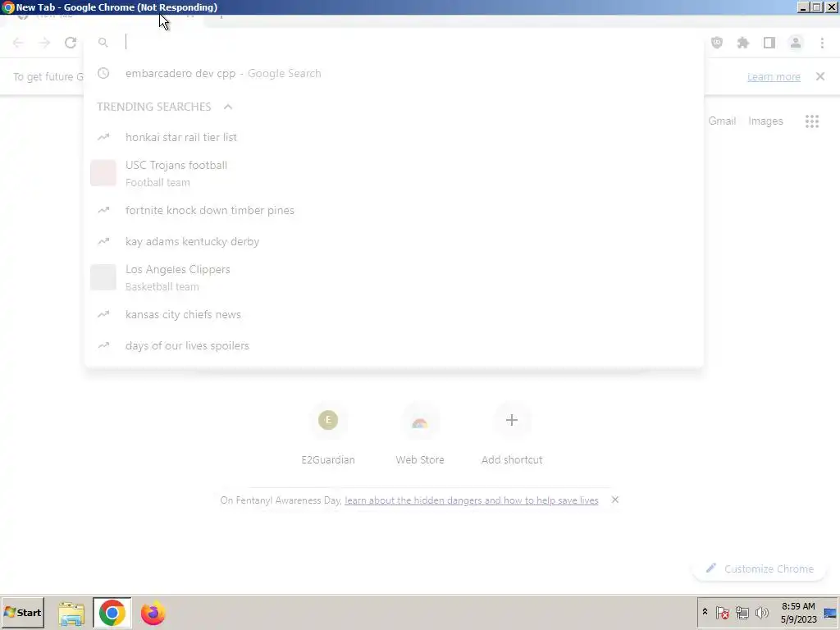Go forward using the forward arrow
Image resolution: width=840 pixels, height=630 pixels.
click(x=44, y=43)
